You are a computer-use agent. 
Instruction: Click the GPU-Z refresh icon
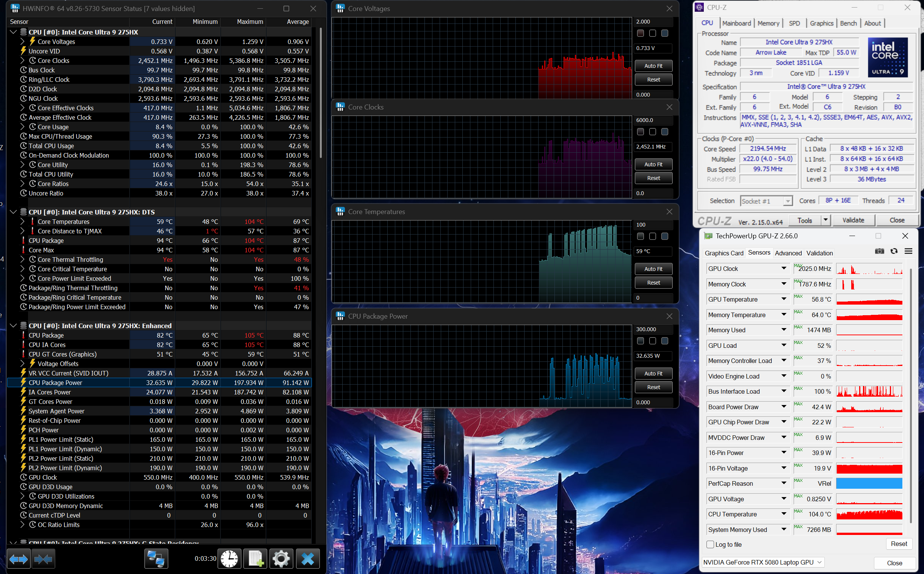894,251
